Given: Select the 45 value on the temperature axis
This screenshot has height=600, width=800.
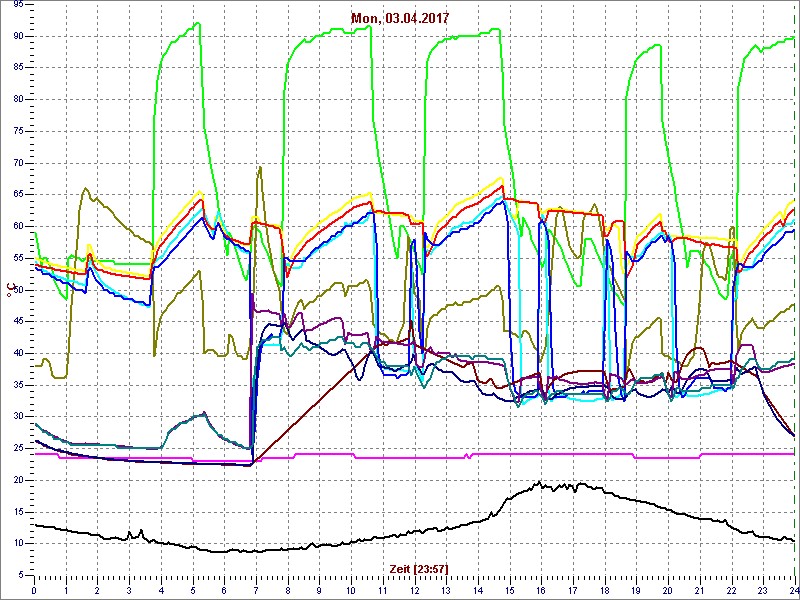Looking at the screenshot, I should 17,322.
